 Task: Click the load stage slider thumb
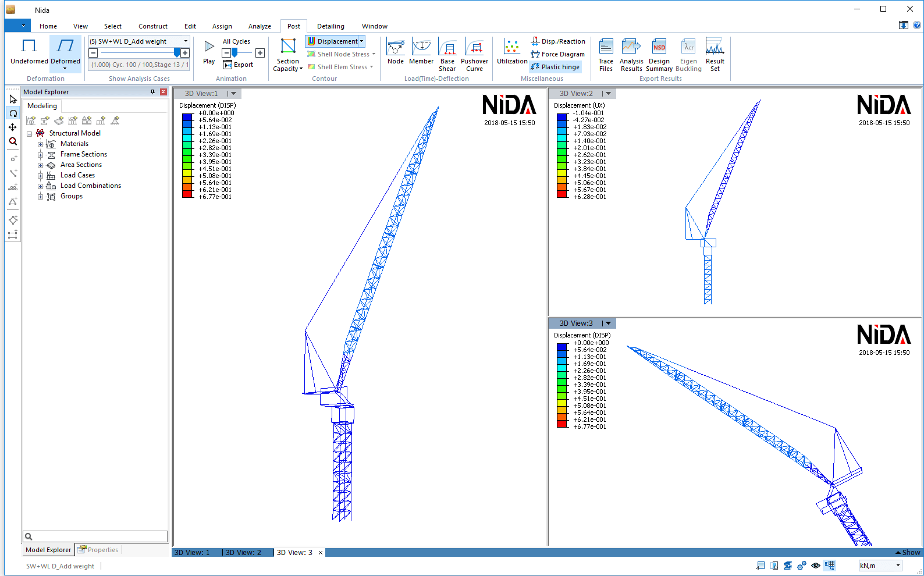tap(177, 53)
